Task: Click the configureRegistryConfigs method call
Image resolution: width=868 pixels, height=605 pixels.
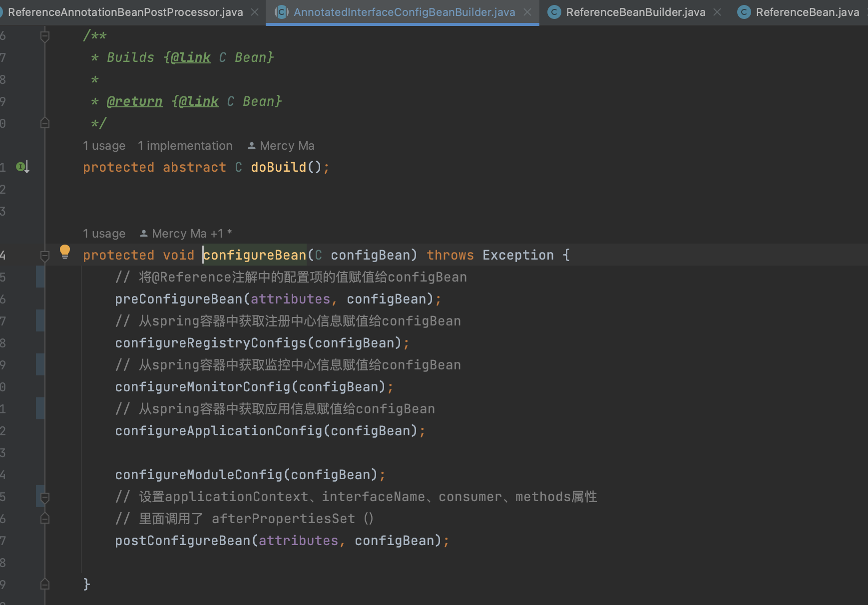Action: tap(210, 343)
